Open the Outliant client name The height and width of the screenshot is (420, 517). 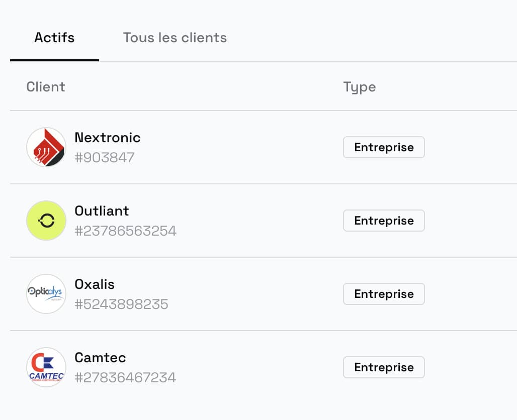point(102,211)
